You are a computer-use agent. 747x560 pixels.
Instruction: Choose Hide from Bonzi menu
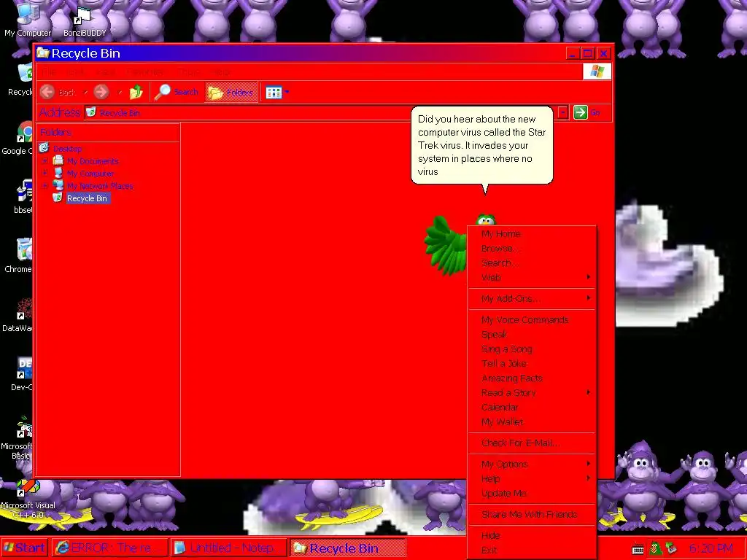tap(532, 536)
